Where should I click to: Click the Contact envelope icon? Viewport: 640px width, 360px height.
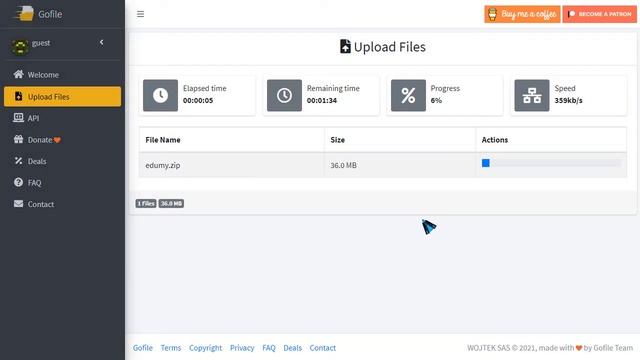pyautogui.click(x=18, y=203)
